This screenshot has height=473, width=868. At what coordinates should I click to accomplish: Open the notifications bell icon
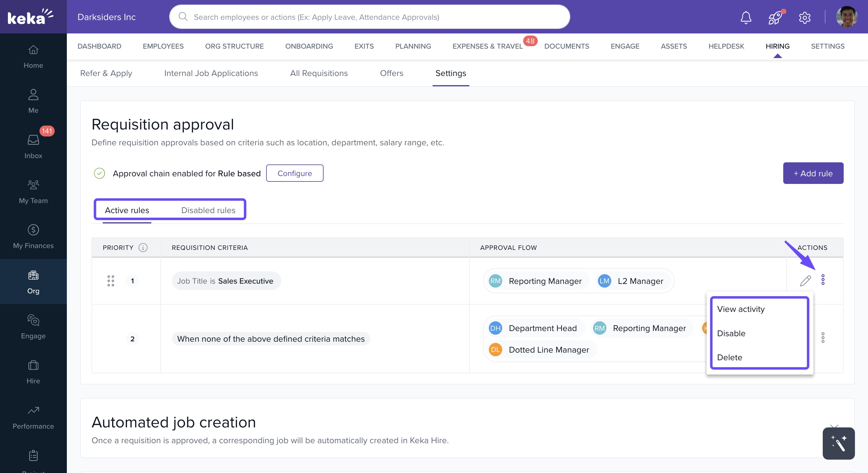point(746,17)
